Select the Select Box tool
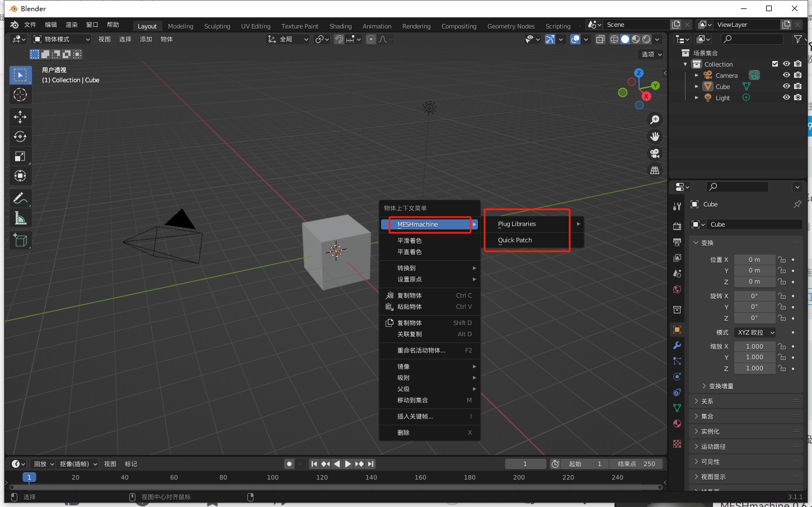The height and width of the screenshot is (507, 812). point(20,75)
